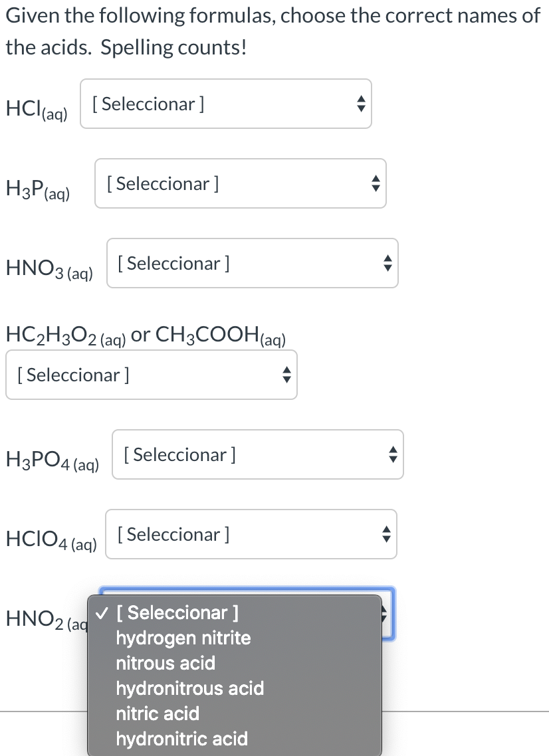Select nitrous acid for HNO2
Image resolution: width=549 pixels, height=756 pixels.
coord(165,663)
